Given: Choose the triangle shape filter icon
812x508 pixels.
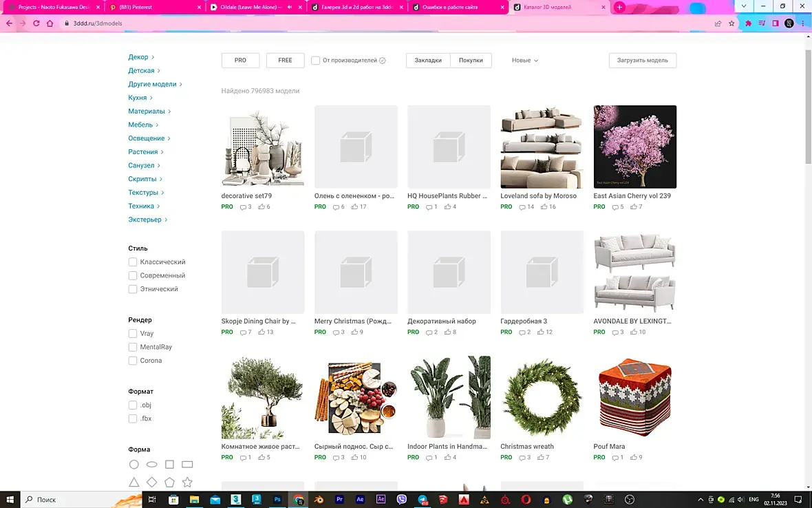Looking at the screenshot, I should click(x=133, y=482).
